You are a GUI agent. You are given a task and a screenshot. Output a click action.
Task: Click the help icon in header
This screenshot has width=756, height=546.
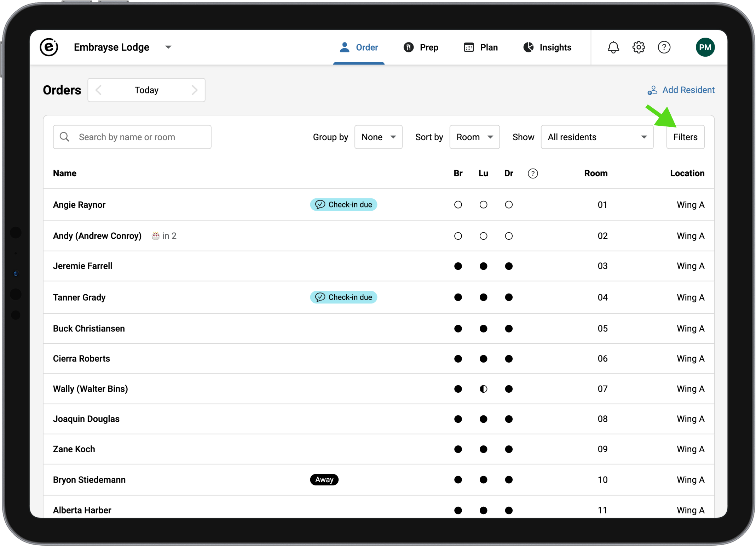(x=664, y=47)
